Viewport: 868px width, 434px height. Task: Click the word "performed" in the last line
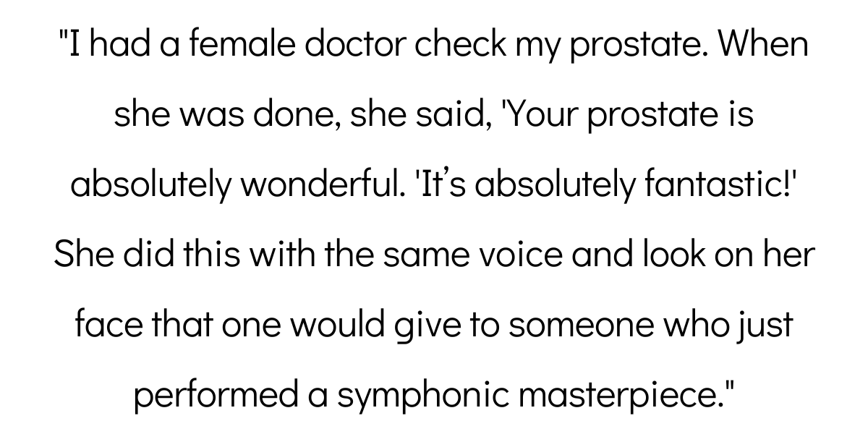tap(220, 396)
